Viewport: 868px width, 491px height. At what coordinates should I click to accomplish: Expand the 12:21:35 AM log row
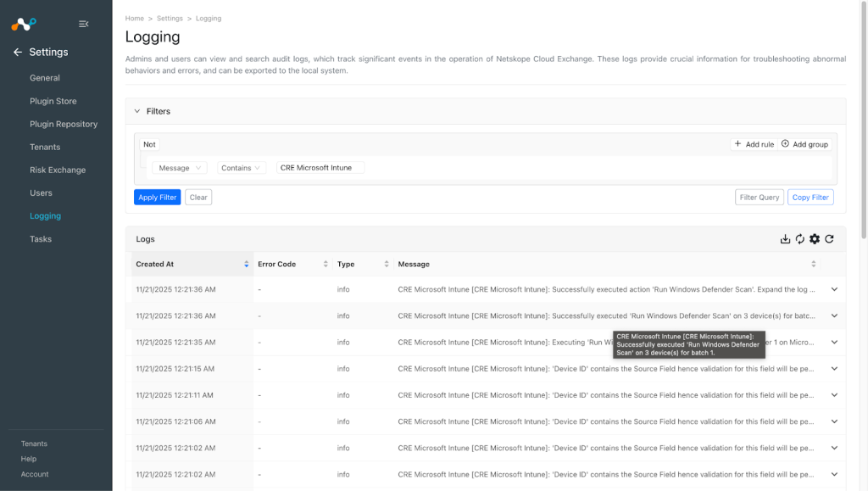click(x=834, y=342)
